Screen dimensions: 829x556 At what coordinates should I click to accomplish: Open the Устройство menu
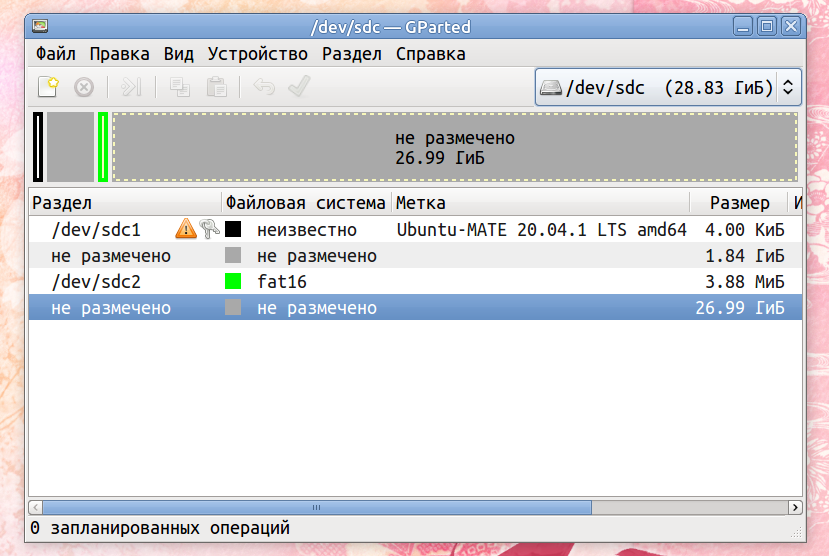point(257,54)
